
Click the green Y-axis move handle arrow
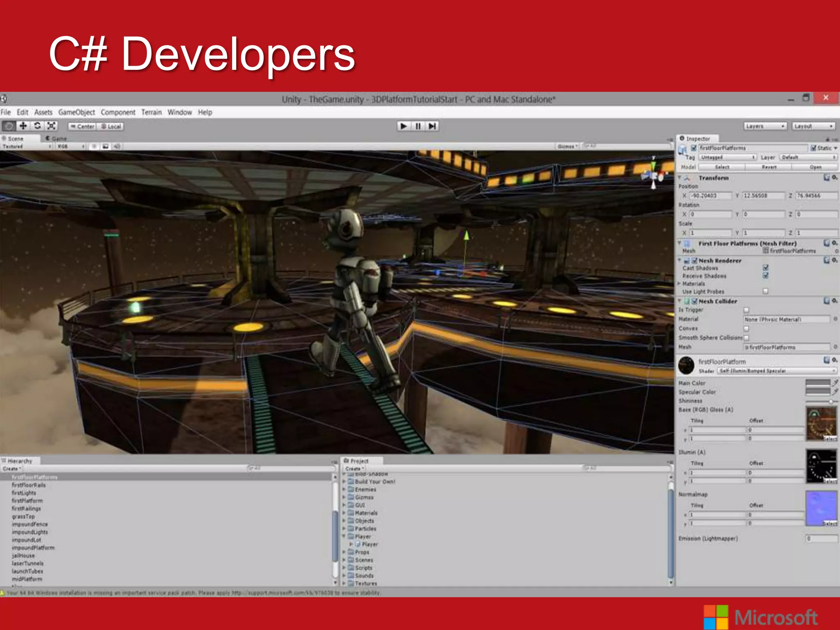click(x=466, y=235)
